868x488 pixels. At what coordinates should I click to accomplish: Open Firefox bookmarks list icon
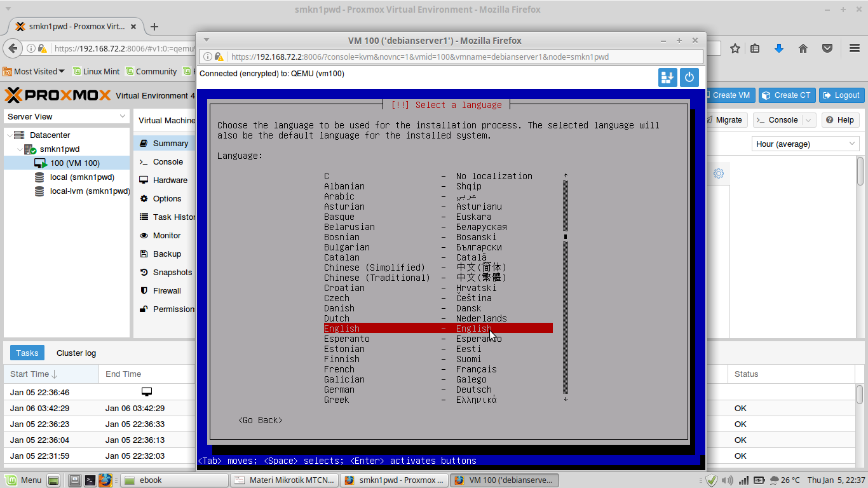pyautogui.click(x=755, y=48)
